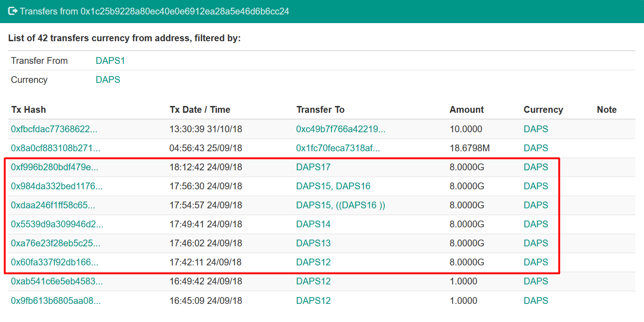Select the 18:12:42 24/09/18 timestamp
Image resolution: width=644 pixels, height=322 pixels.
[206, 167]
